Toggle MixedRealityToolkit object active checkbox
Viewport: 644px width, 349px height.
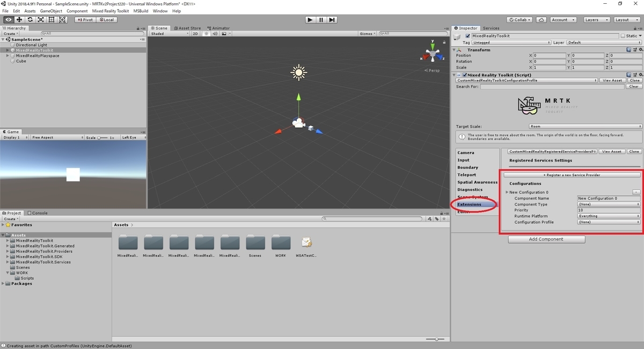point(467,36)
